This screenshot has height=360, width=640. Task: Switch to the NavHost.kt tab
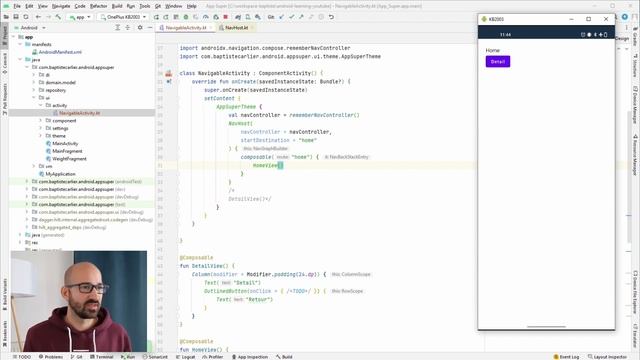coord(236,27)
